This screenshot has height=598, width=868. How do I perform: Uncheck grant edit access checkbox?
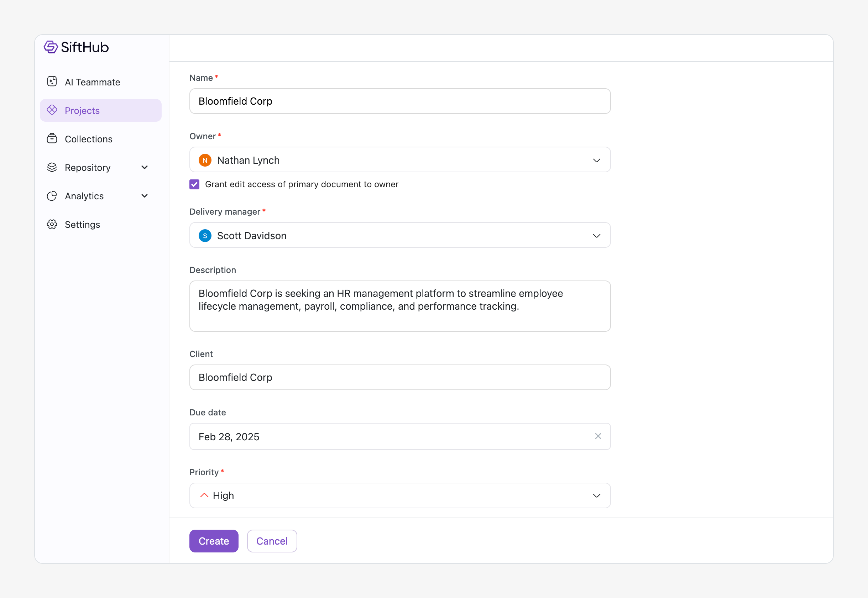194,184
